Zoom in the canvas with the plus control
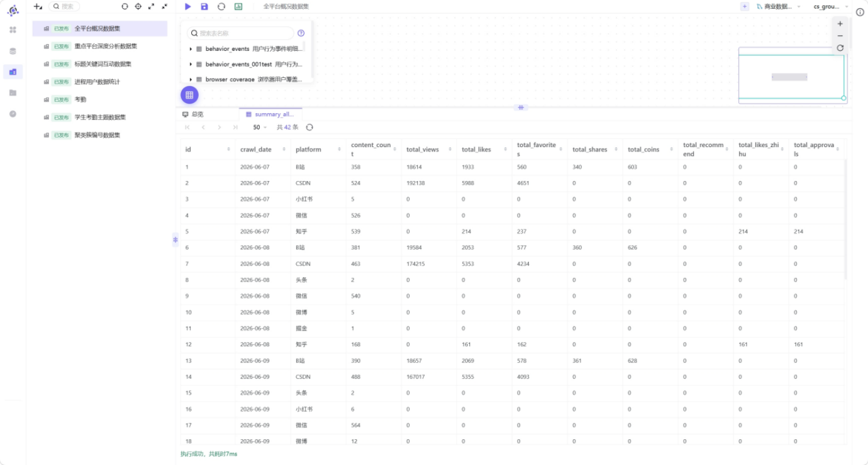 click(x=840, y=24)
